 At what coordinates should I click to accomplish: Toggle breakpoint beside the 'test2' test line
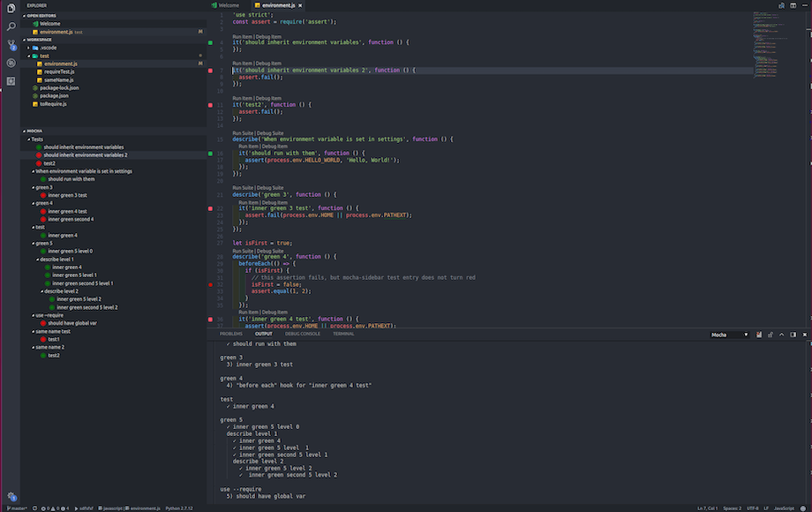tap(210, 105)
